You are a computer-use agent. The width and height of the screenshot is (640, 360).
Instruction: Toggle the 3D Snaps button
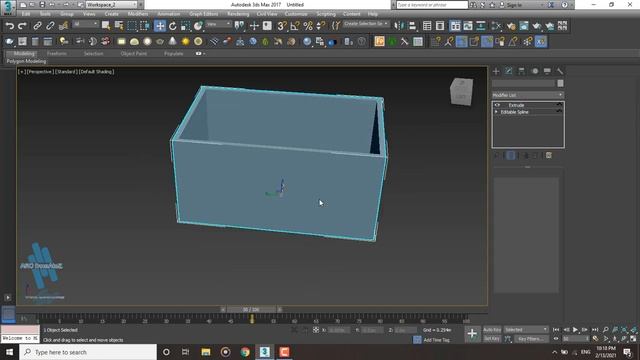282,26
